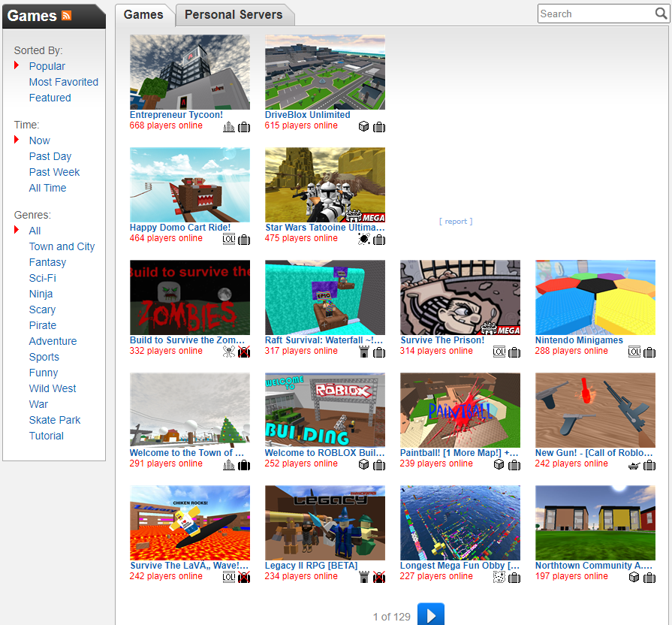Screen dimensions: 672x625
Task: Click gear icon under Nintendo Minigames
Action: [x=649, y=352]
